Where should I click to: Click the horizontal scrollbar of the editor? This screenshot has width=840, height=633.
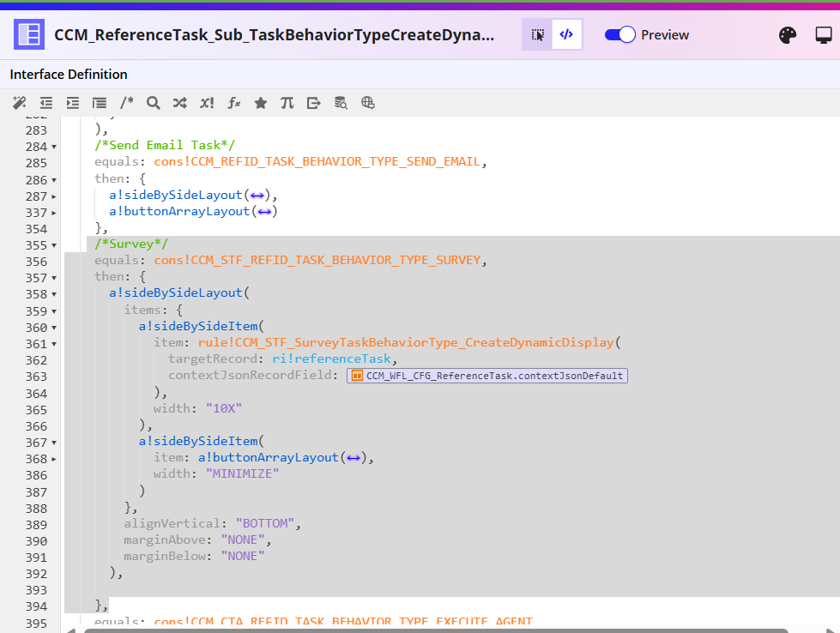[x=436, y=630]
